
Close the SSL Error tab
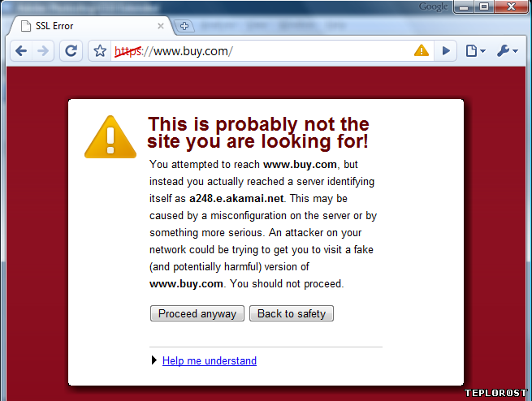(x=161, y=26)
